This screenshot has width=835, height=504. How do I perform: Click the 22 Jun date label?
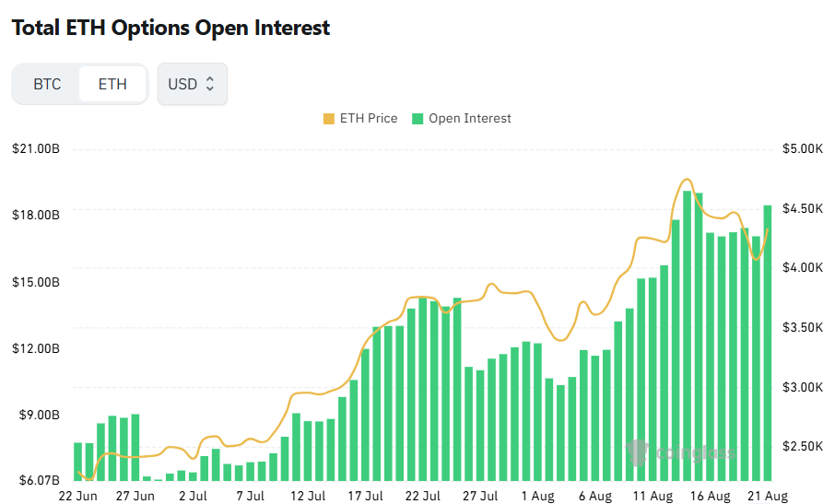point(77,496)
